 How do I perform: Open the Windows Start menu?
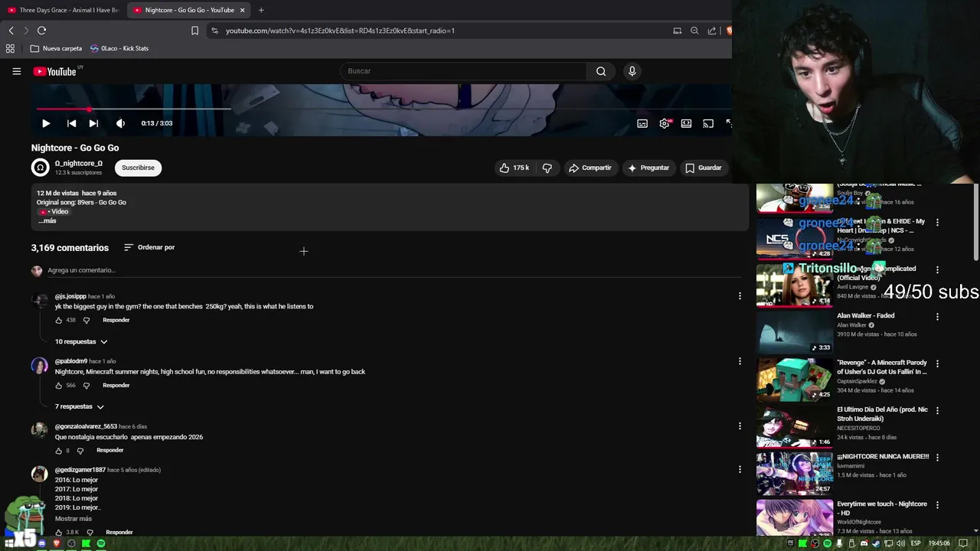coord(10,543)
